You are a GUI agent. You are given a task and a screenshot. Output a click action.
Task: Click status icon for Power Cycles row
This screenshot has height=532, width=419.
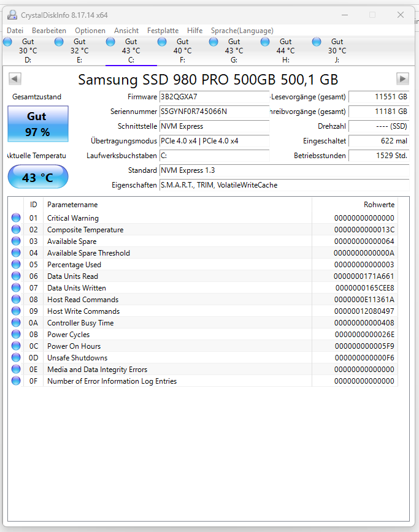(16, 334)
